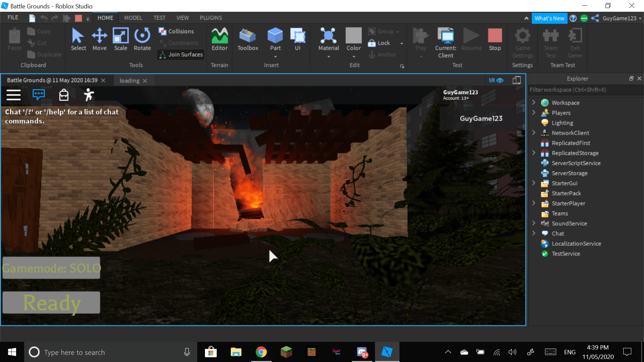This screenshot has height=362, width=644.
Task: Toggle UI visibility eye in viewport
Action: pyautogui.click(x=496, y=80)
